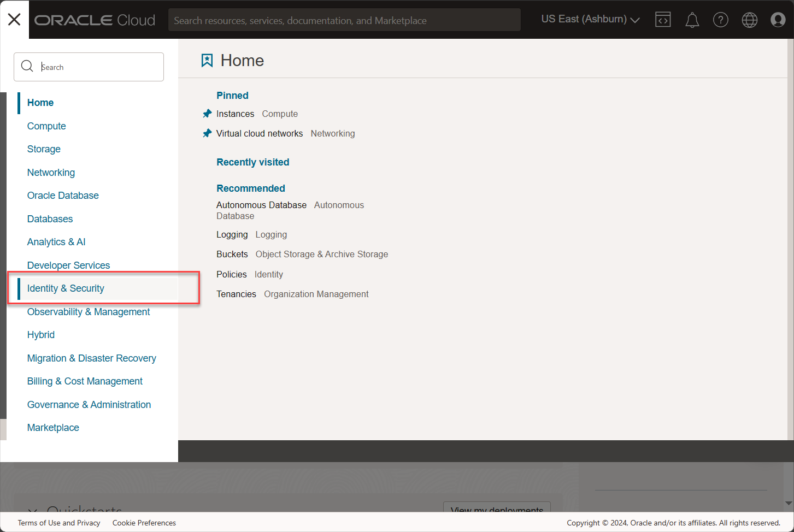The image size is (794, 532).
Task: Unpin the Virtual cloud networks pin icon
Action: [x=207, y=133]
